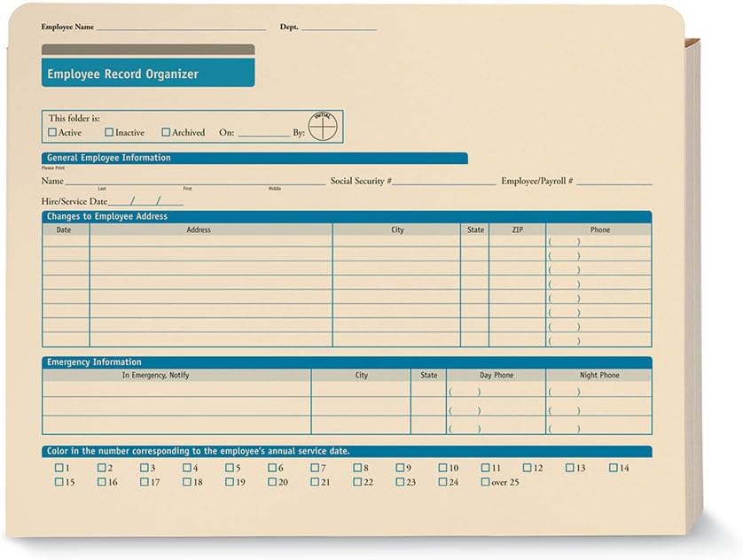
Task: Check service year box 10
Action: pyautogui.click(x=442, y=467)
